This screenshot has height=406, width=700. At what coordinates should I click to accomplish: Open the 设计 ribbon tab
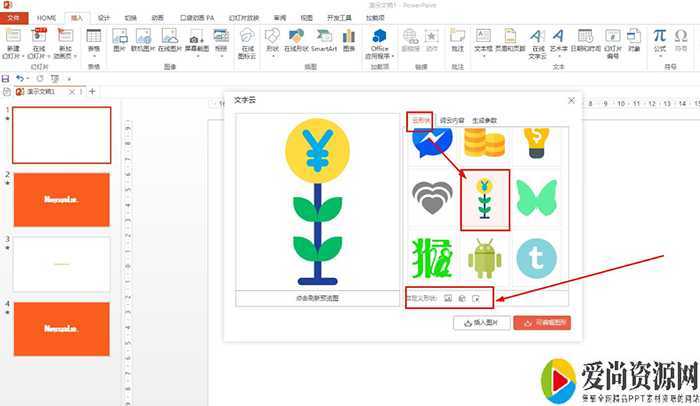coord(104,18)
